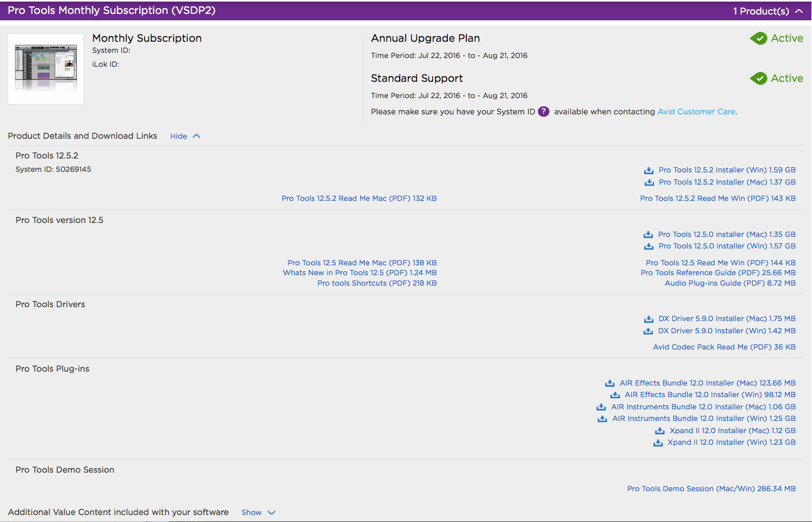Click the purple System ID help question mark
The image size is (812, 522).
[x=544, y=111]
